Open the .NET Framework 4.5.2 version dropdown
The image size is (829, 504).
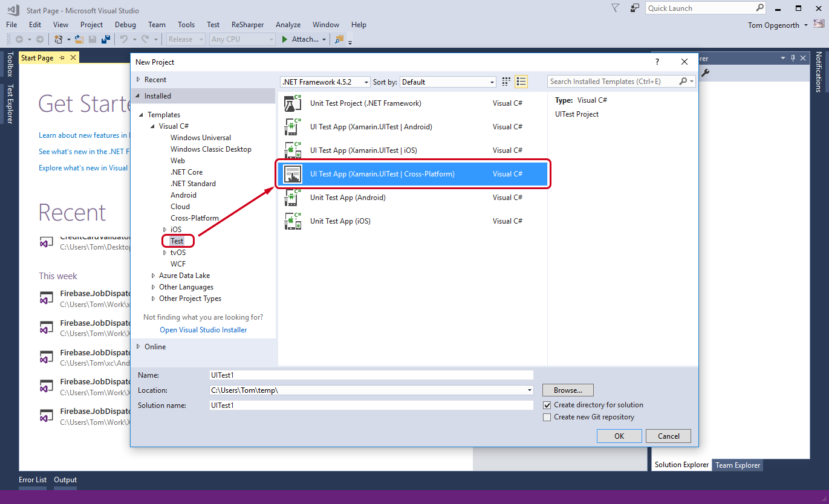point(325,82)
